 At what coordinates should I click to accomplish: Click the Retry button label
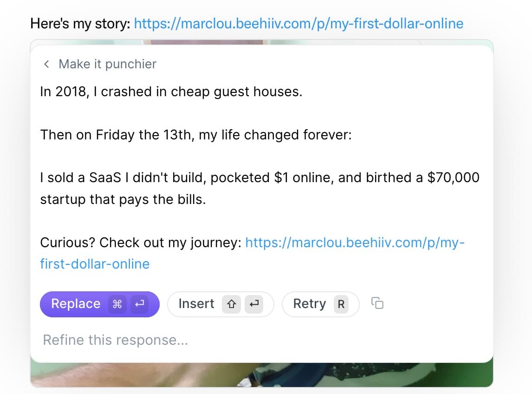click(310, 304)
